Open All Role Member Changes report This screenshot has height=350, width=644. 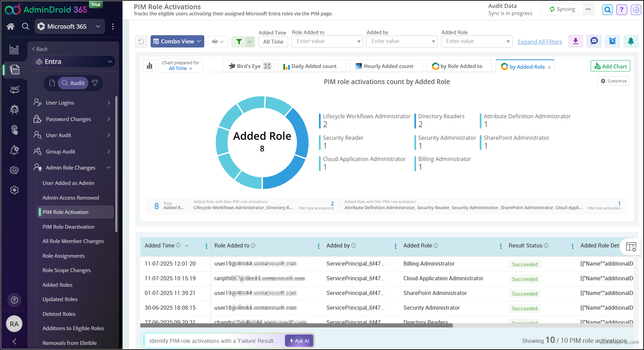point(73,241)
